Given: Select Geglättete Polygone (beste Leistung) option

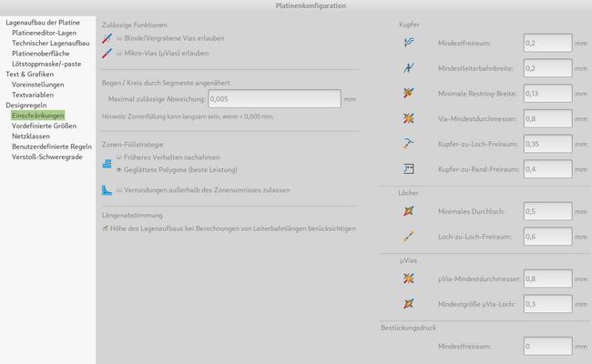Looking at the screenshot, I should [x=119, y=170].
